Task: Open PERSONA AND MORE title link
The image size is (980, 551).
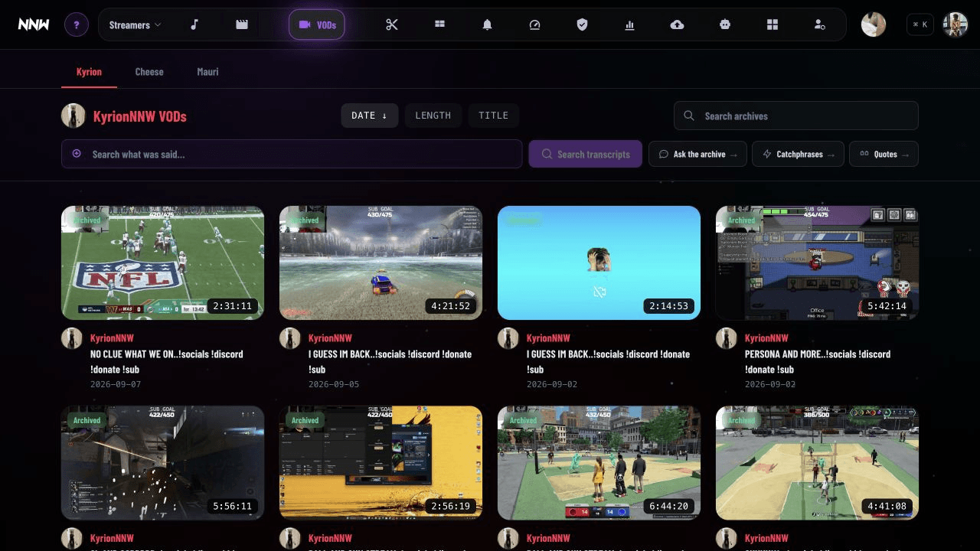Action: tap(818, 361)
